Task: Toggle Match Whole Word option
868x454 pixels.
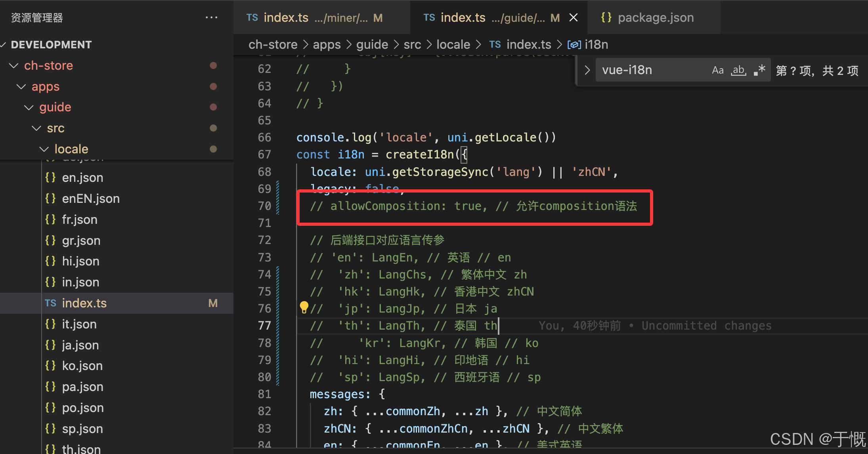Action: 738,71
